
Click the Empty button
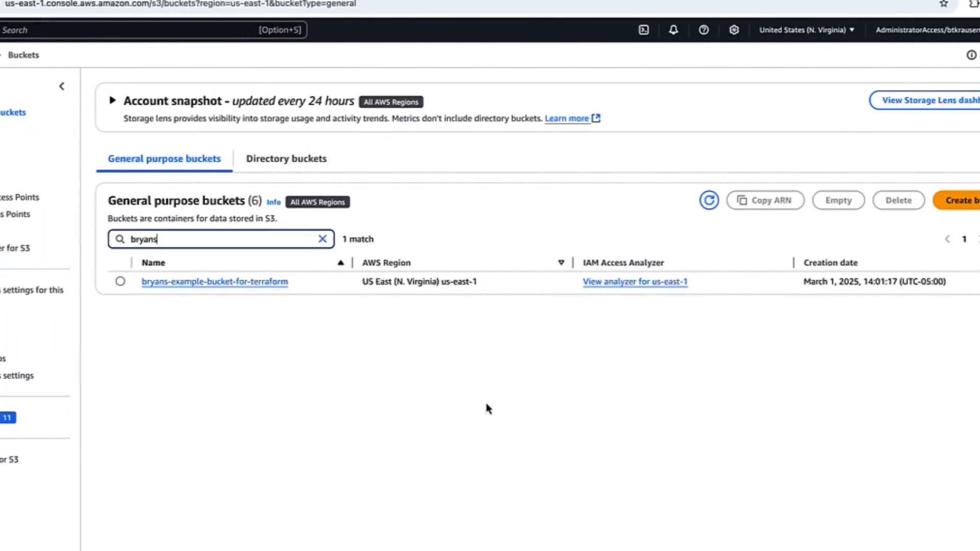839,201
